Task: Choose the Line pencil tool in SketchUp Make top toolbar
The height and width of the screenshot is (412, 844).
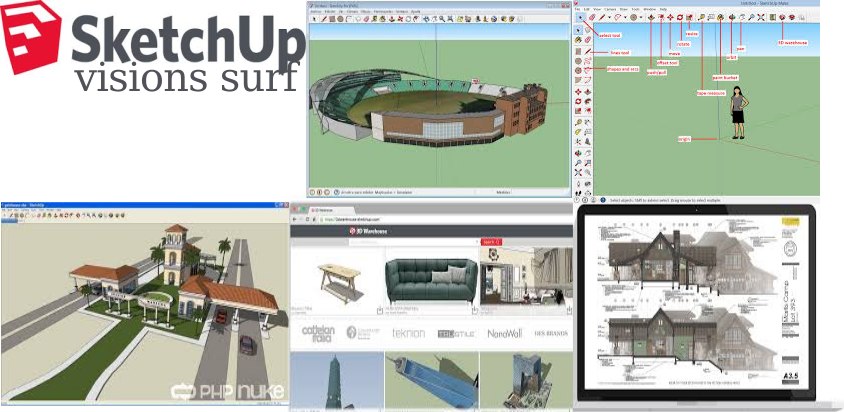Action: (x=602, y=17)
